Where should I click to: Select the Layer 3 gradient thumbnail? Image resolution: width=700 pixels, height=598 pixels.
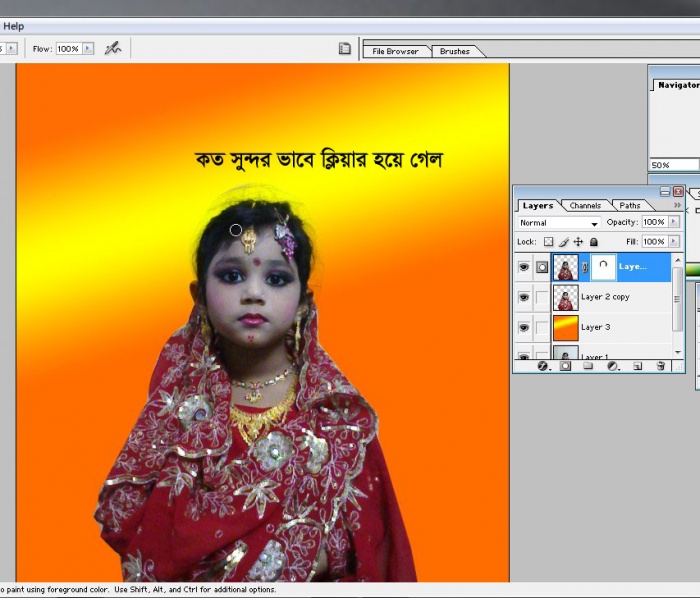pos(566,328)
